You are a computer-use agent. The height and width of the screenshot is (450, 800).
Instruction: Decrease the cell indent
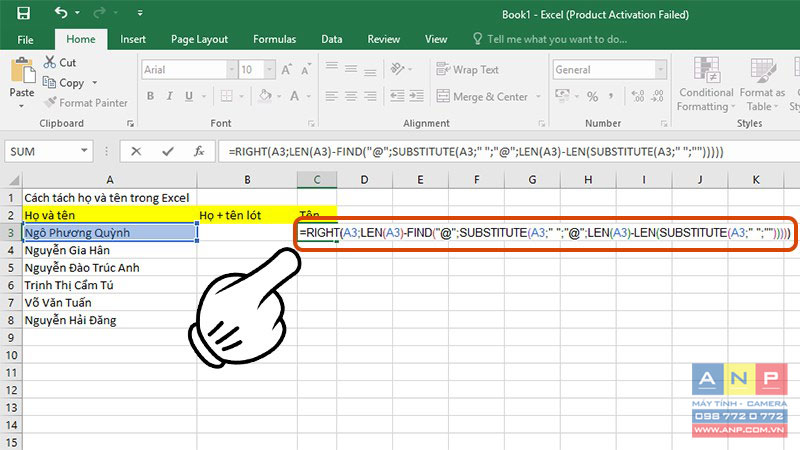(x=397, y=96)
